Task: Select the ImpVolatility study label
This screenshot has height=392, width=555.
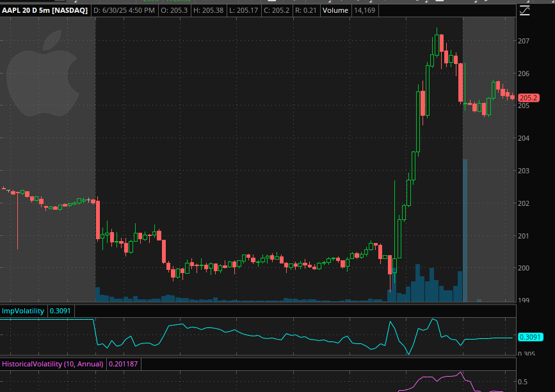Action: (x=23, y=311)
